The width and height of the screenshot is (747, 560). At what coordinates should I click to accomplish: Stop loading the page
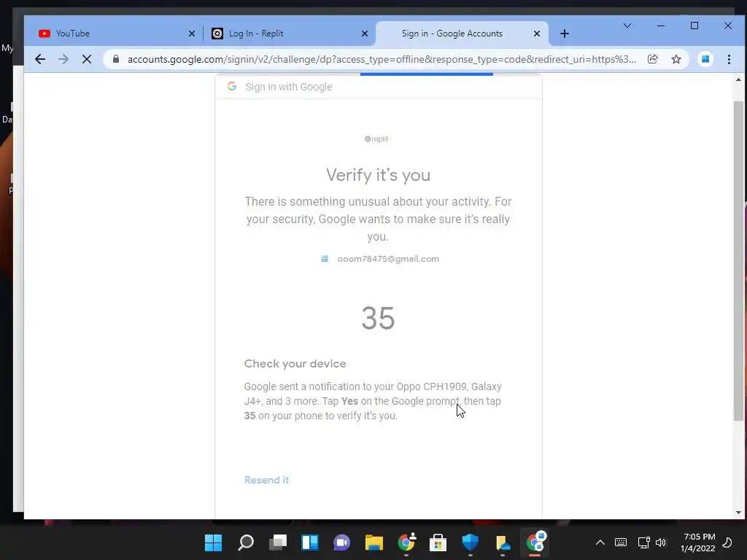[87, 59]
